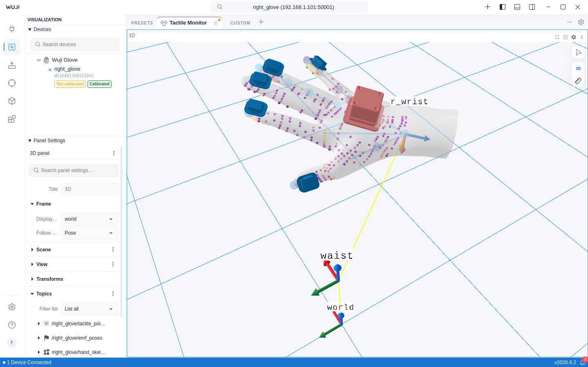Image resolution: width=588 pixels, height=367 pixels.
Task: Select the right_glove device entry
Action: point(67,69)
